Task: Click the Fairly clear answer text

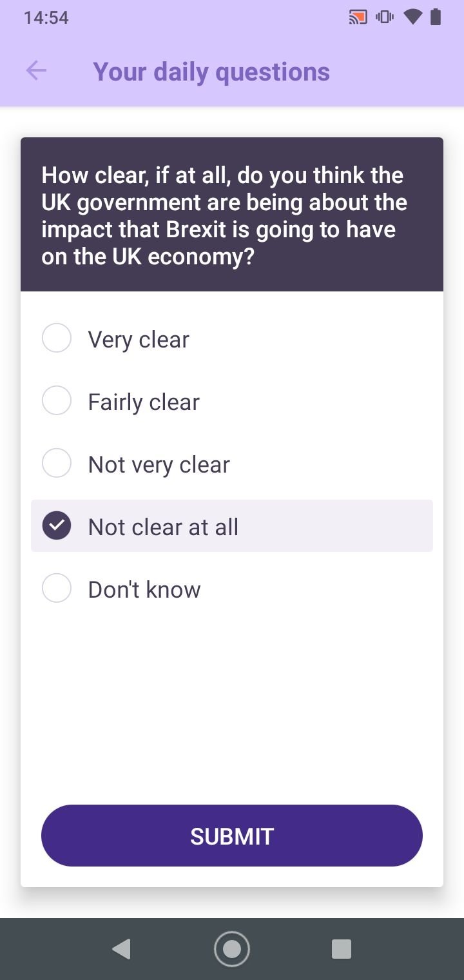Action: coord(144,402)
